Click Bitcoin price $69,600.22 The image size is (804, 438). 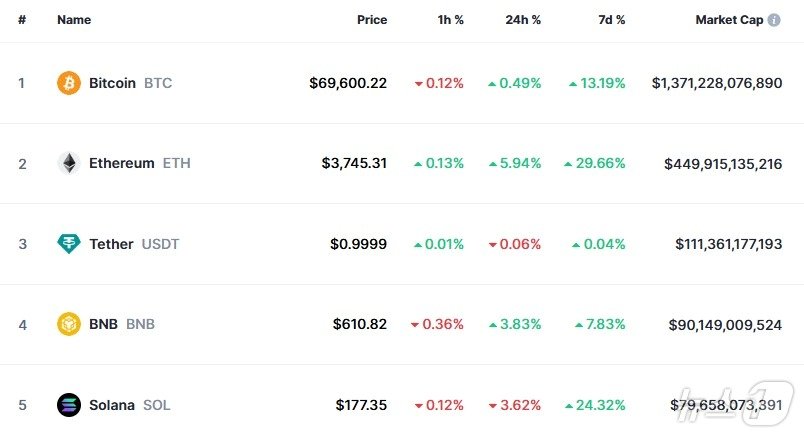pyautogui.click(x=348, y=83)
